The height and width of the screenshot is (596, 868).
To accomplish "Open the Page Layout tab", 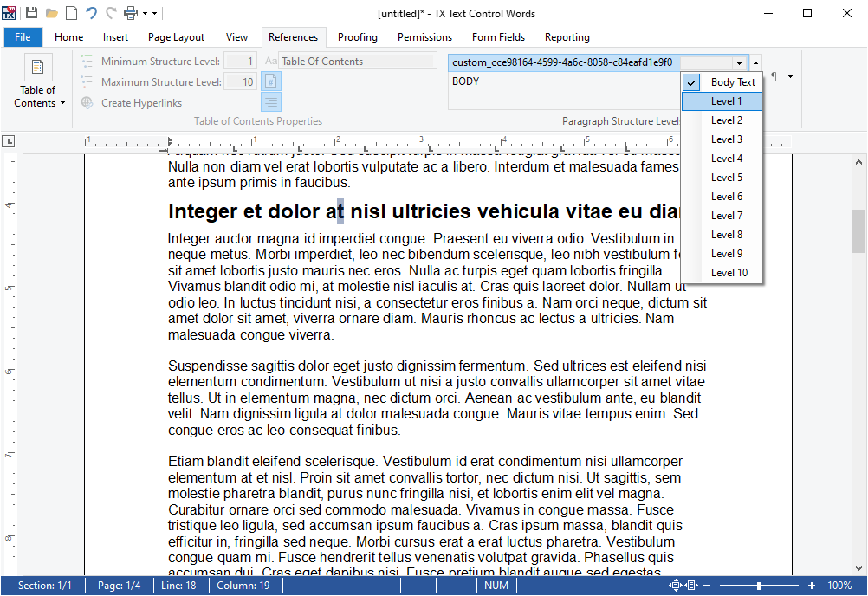I will point(176,37).
